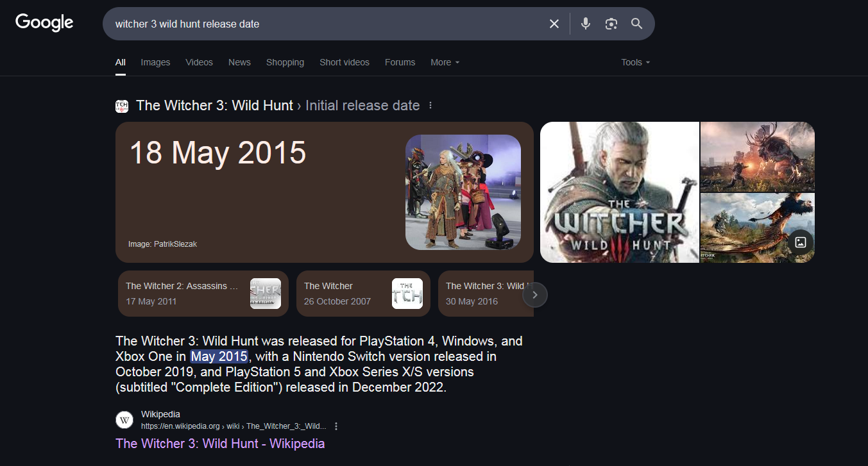The width and height of the screenshot is (868, 466).
Task: Open The Witcher 2: Assassins card
Action: (x=203, y=294)
